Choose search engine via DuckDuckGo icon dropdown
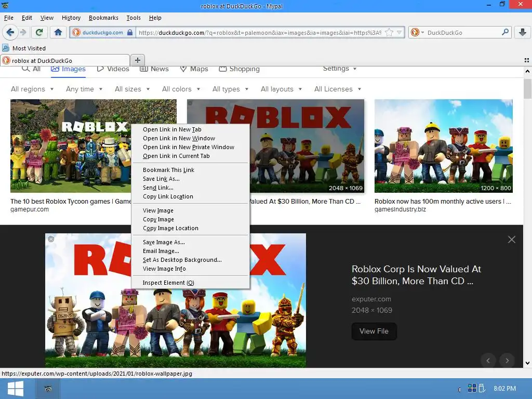This screenshot has height=399, width=532. (x=417, y=33)
